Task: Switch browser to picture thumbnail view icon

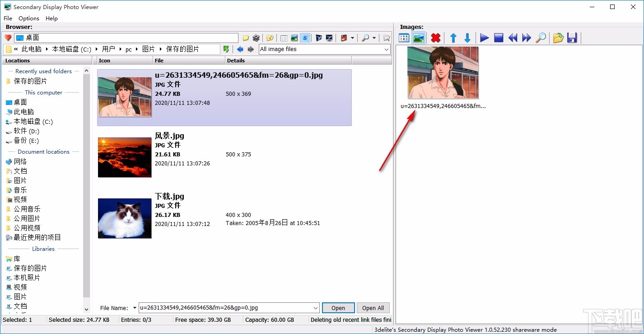Action: (x=294, y=38)
